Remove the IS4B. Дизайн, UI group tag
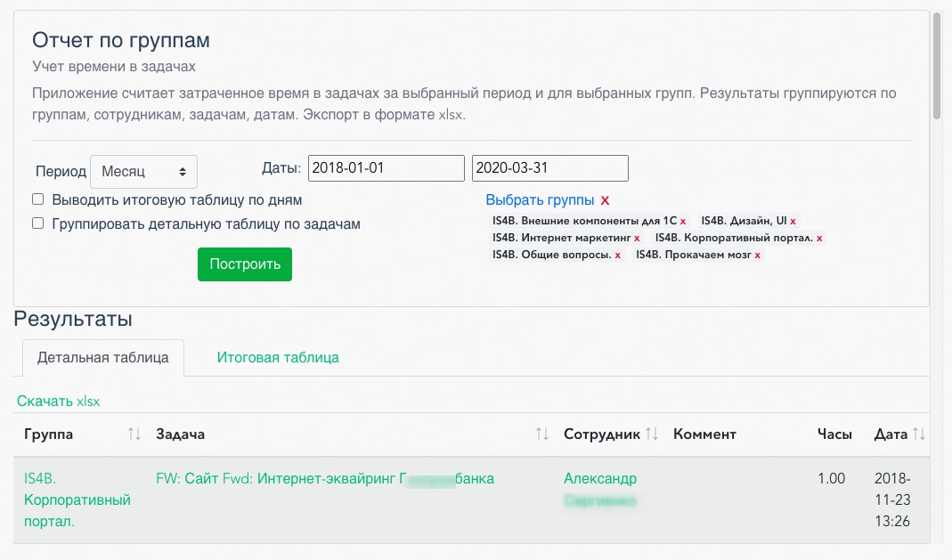952x560 pixels. coord(793,221)
